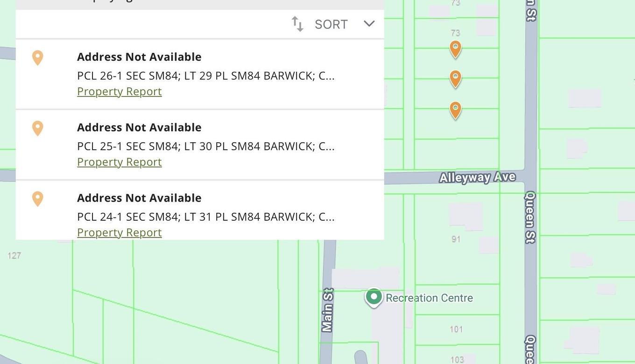Click the Alleyway Ave street label

tap(477, 177)
